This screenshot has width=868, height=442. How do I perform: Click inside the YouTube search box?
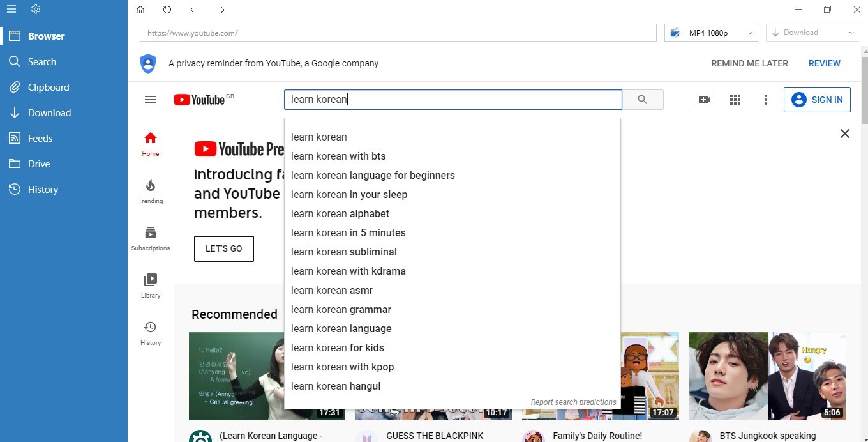(453, 100)
